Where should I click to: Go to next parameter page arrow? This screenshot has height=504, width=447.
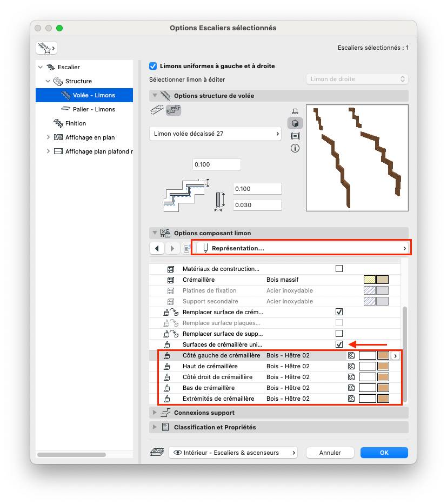point(172,248)
